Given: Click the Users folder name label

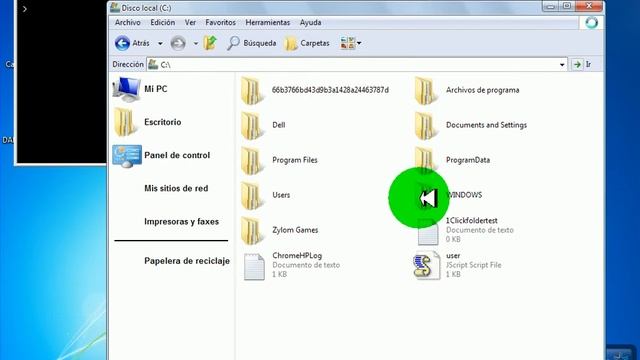Looking at the screenshot, I should [x=281, y=195].
